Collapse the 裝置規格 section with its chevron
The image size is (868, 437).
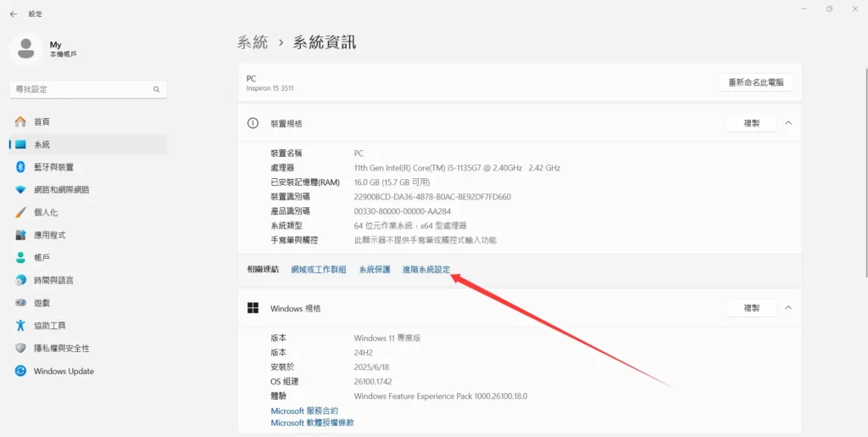click(x=788, y=123)
